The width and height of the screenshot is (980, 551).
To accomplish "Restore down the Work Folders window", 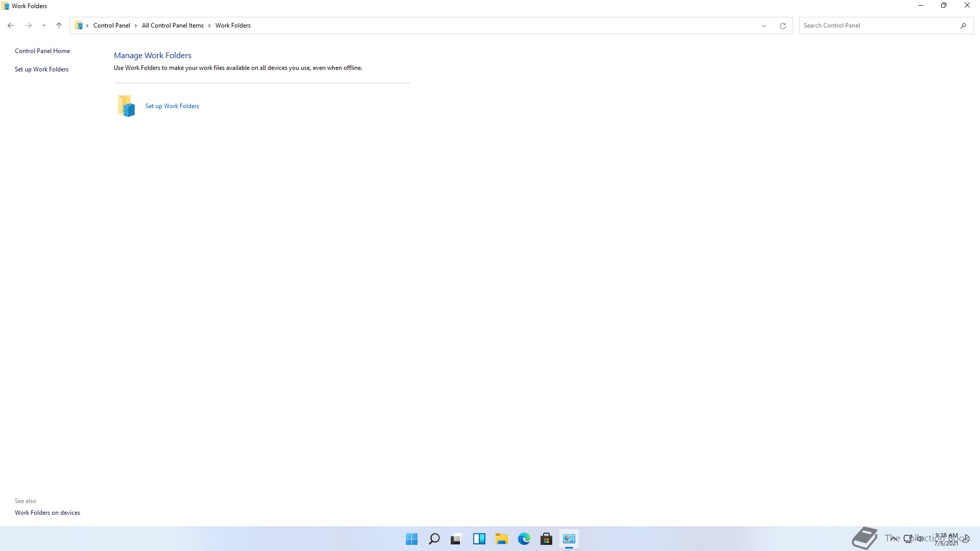I will [944, 6].
